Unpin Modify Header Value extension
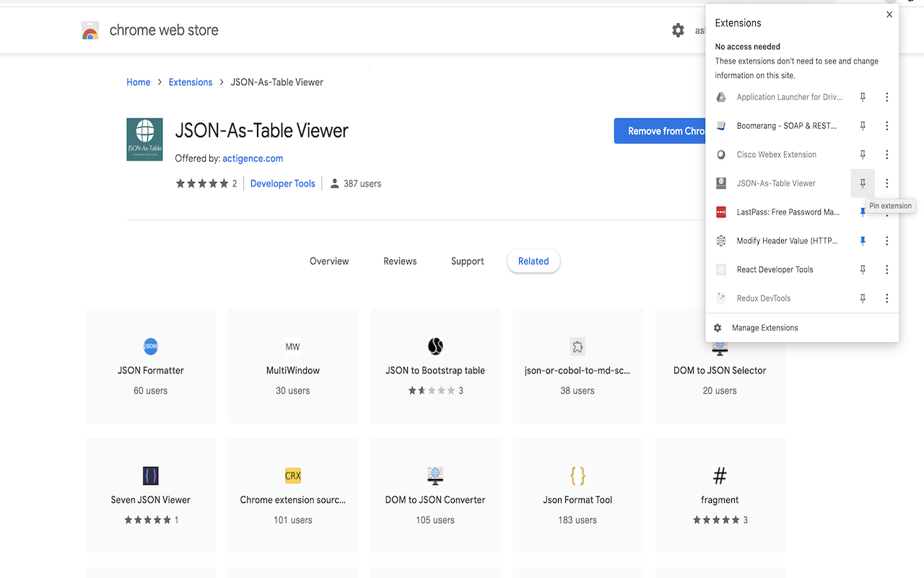The image size is (924, 578). [863, 241]
